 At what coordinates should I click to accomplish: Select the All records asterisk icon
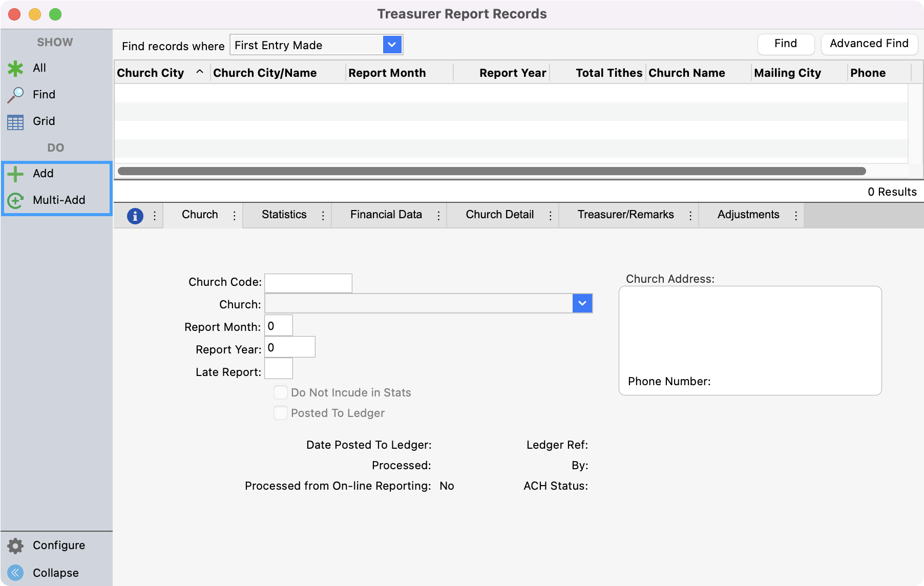pyautogui.click(x=15, y=68)
